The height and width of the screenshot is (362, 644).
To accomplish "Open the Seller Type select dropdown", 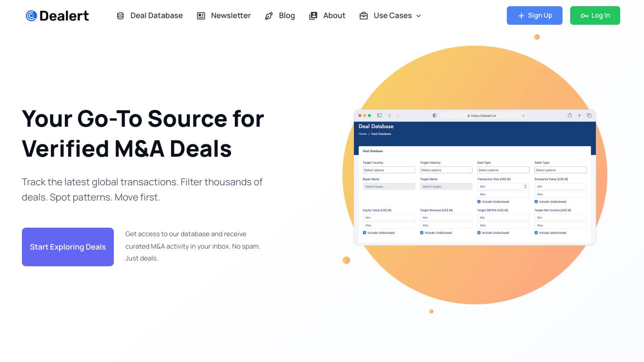I will tap(561, 170).
